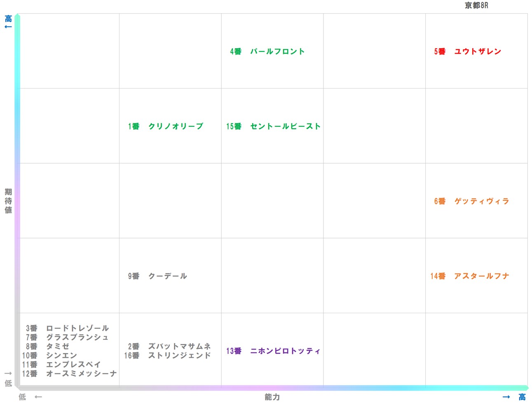The height and width of the screenshot is (405, 532).
Task: Click 7番 グラスブランシュ
Action: [68, 337]
